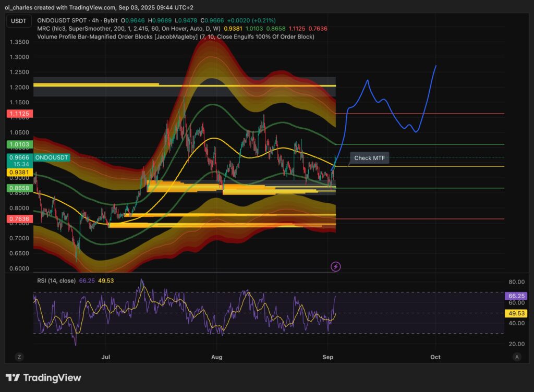534x392 pixels.
Task: Click the Sep marker on time axis
Action: [328, 357]
